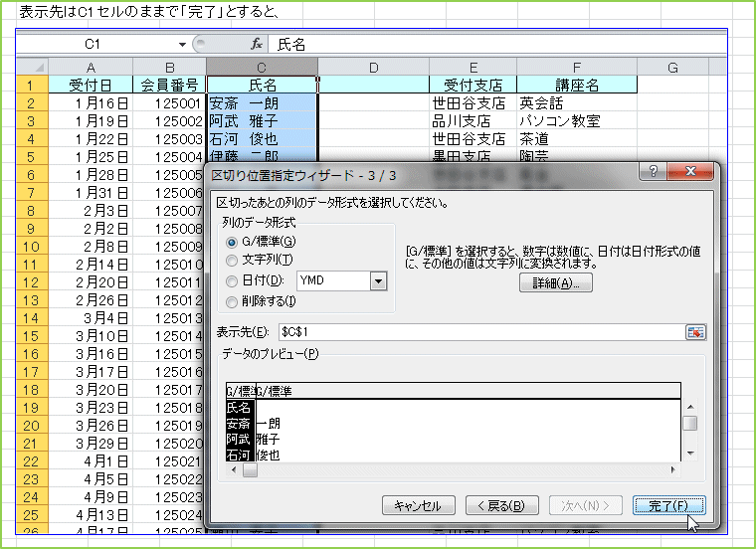
Task: Select the 文字列 radio button
Action: (x=232, y=261)
